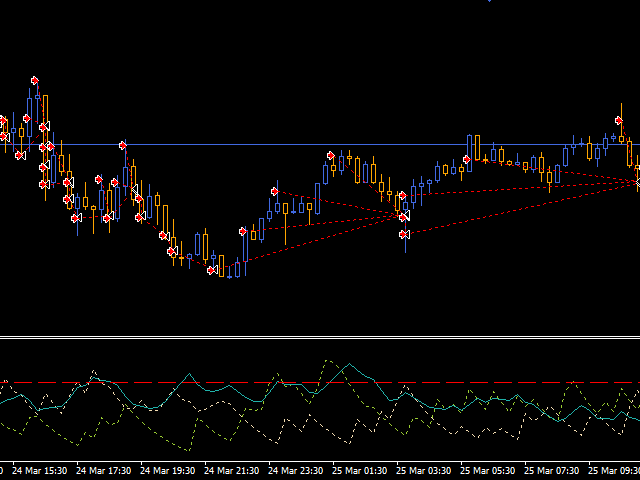Click the topmost red sell arrow marker
The width and height of the screenshot is (640, 480).
34,80
